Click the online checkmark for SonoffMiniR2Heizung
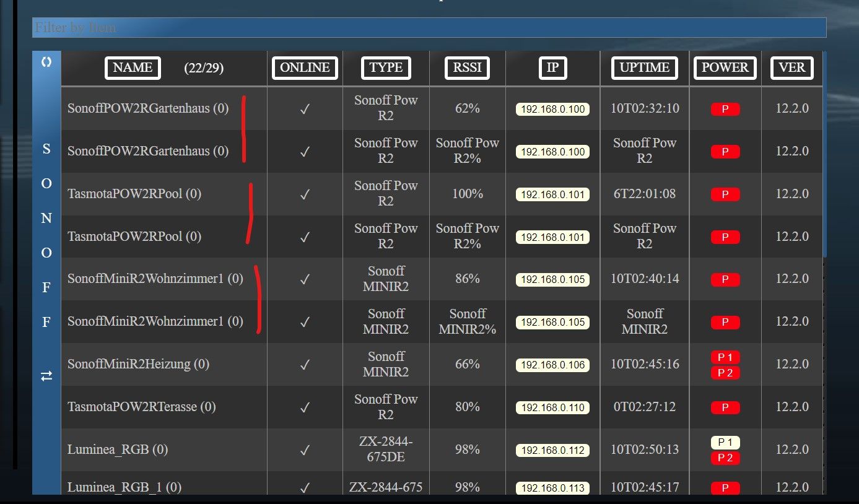Viewport: 859px width, 504px height. [x=305, y=365]
